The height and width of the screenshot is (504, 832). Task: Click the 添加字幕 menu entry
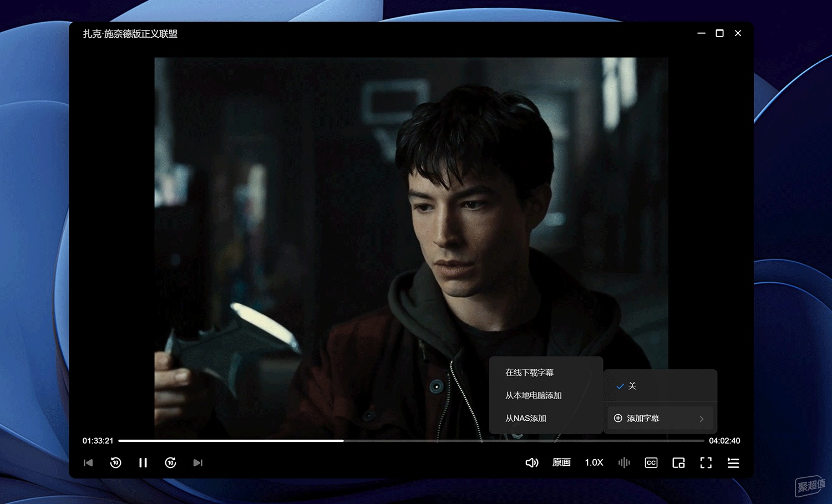[x=660, y=418]
